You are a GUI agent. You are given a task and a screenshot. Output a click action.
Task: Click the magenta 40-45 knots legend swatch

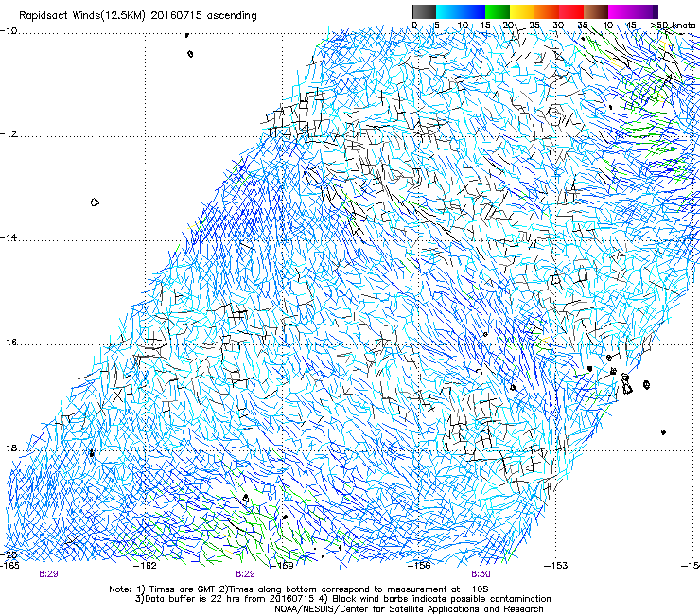pyautogui.click(x=621, y=11)
